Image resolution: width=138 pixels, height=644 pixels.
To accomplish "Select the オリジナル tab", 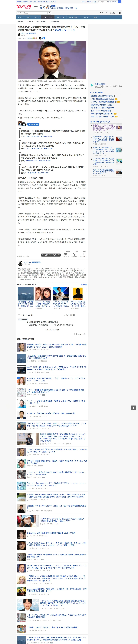I will pos(60,17).
